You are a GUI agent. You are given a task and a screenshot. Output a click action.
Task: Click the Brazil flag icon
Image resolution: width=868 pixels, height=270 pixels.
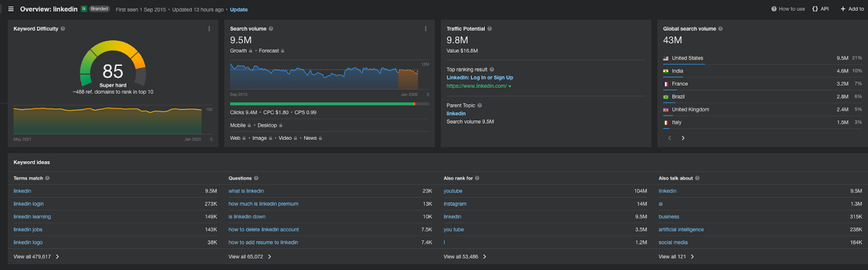pyautogui.click(x=666, y=97)
